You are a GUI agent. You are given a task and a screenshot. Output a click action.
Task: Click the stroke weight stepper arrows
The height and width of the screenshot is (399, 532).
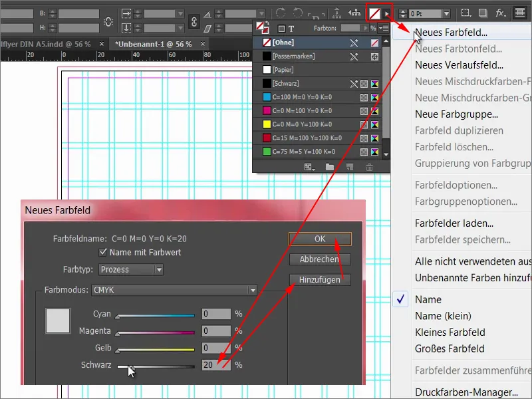[x=403, y=13]
